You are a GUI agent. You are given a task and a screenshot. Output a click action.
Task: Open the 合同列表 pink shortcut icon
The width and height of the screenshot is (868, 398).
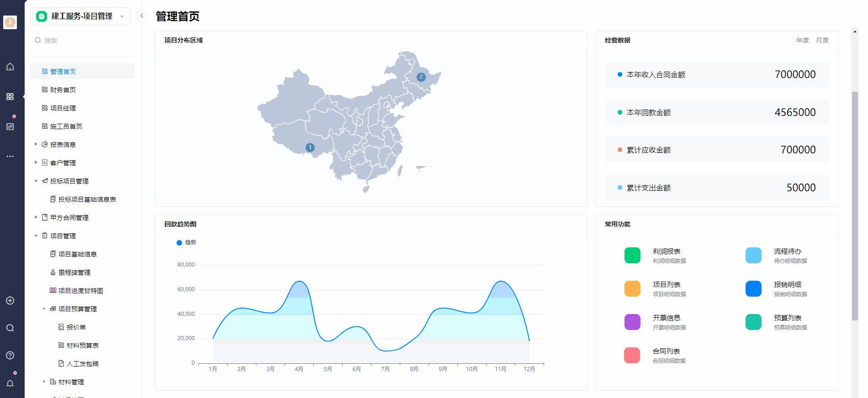pos(632,355)
